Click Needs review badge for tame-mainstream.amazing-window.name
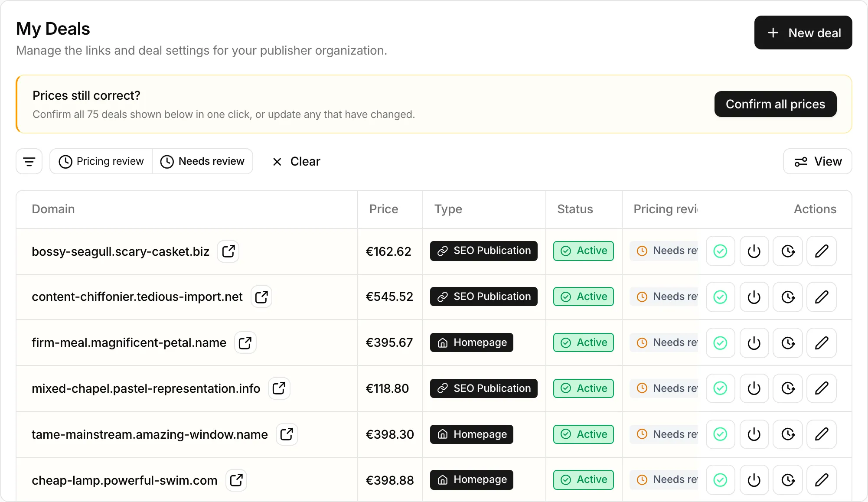This screenshot has height=502, width=868. [664, 434]
